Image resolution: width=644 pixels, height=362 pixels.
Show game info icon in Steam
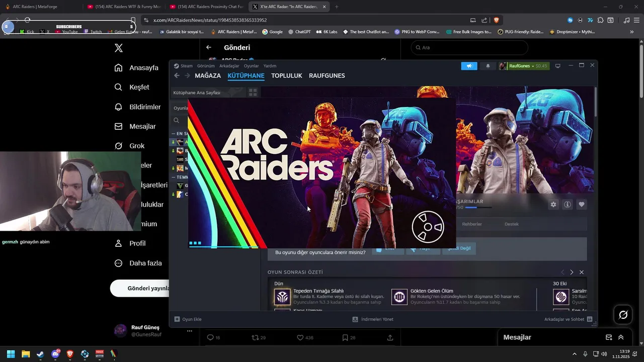tap(568, 205)
